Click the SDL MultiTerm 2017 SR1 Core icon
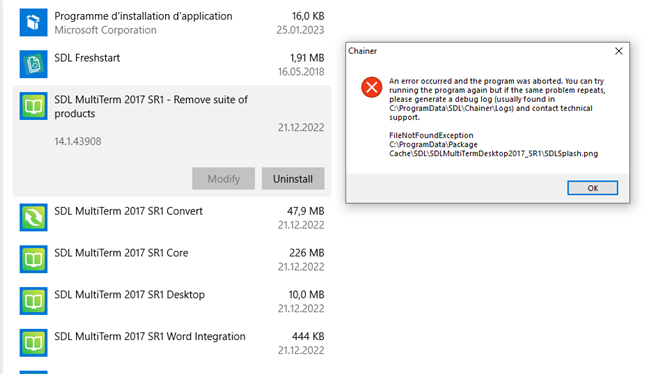Image resolution: width=648 pixels, height=374 pixels. point(33,259)
